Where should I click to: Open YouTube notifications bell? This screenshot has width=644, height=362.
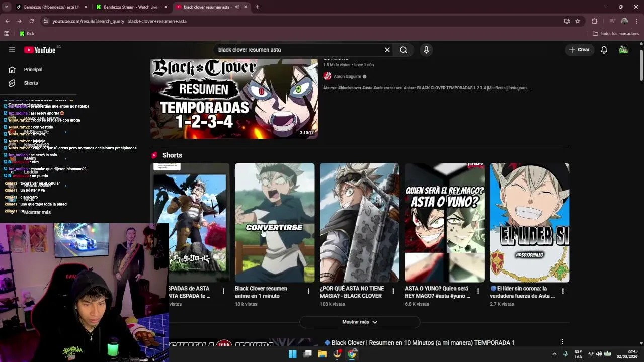tap(604, 50)
